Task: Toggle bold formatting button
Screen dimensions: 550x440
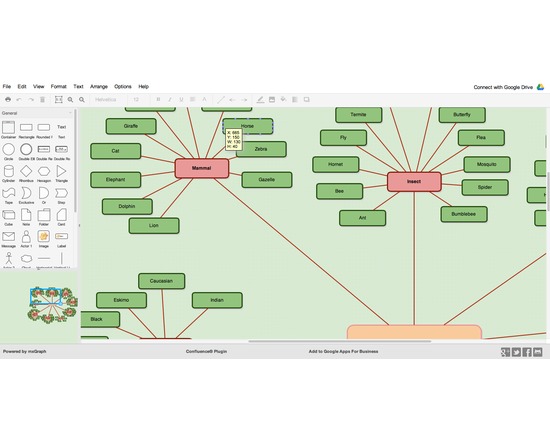Action: (x=158, y=100)
